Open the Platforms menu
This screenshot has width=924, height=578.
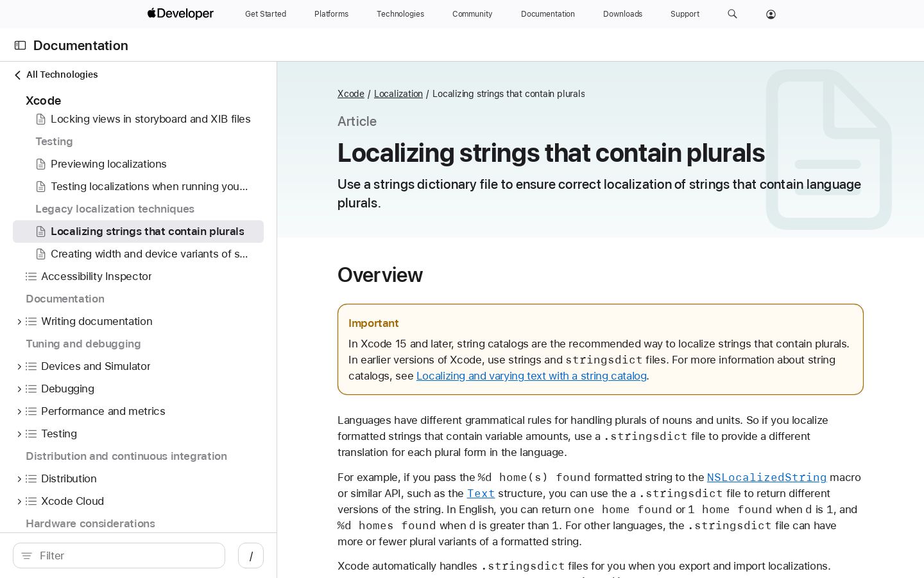331,14
